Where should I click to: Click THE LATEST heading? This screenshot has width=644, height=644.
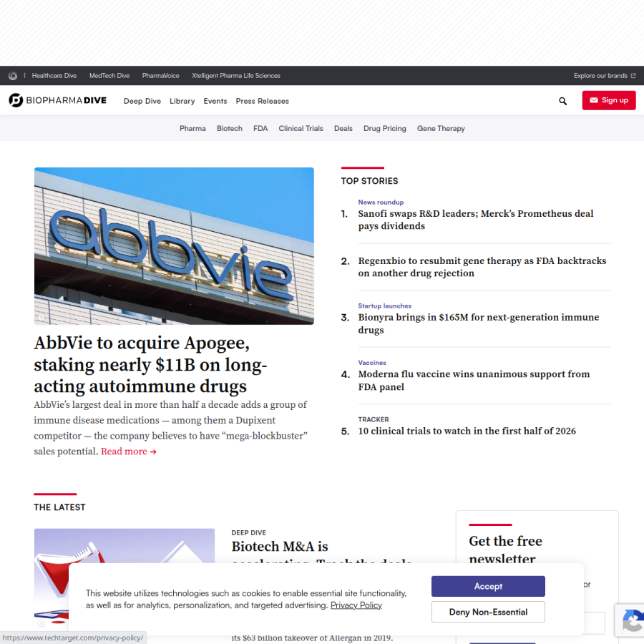[x=59, y=507]
